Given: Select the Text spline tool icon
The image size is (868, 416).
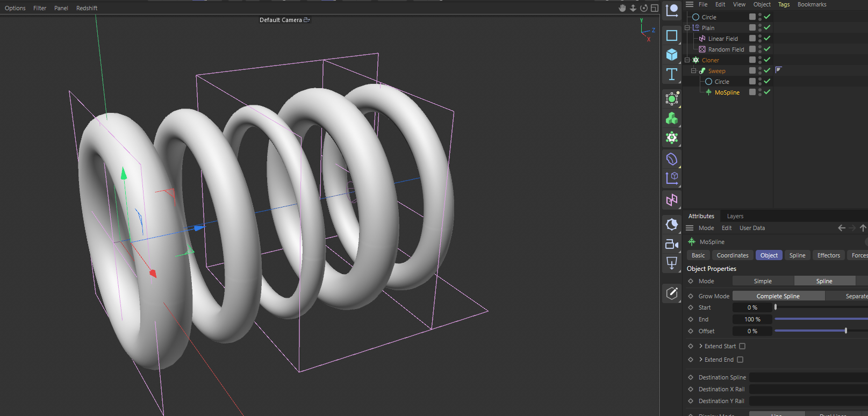Looking at the screenshot, I should click(x=671, y=74).
